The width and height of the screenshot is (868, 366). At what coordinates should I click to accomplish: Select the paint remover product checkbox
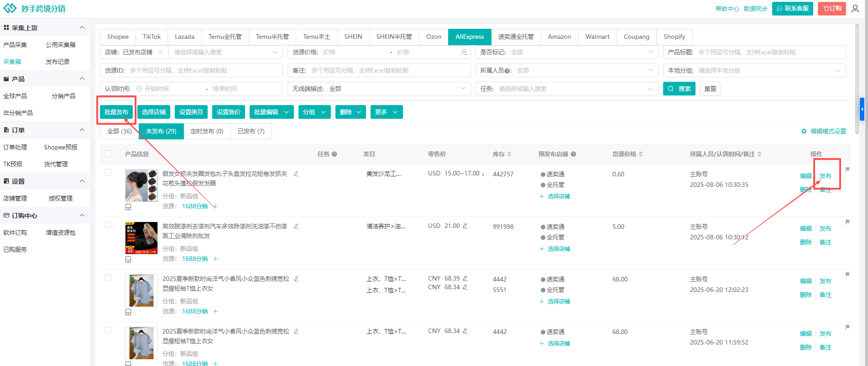[x=108, y=225]
